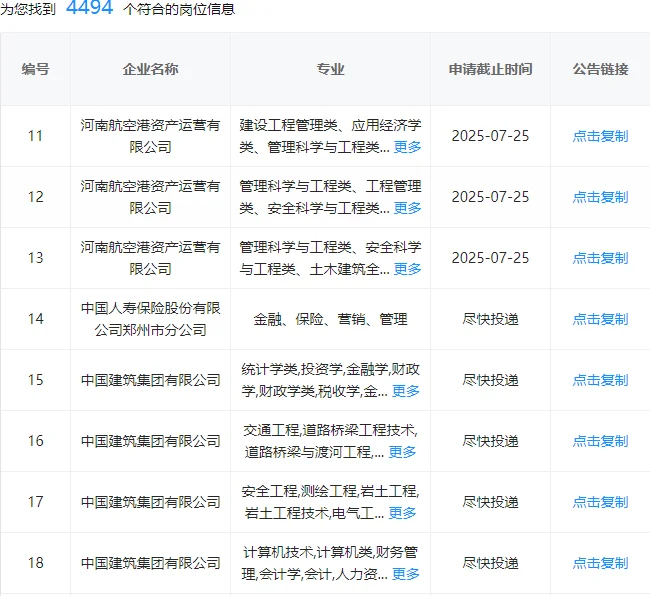Select majors text starting 交通工程,道路桥梁
Viewport: 650px width, 596px height.
pyautogui.click(x=330, y=441)
